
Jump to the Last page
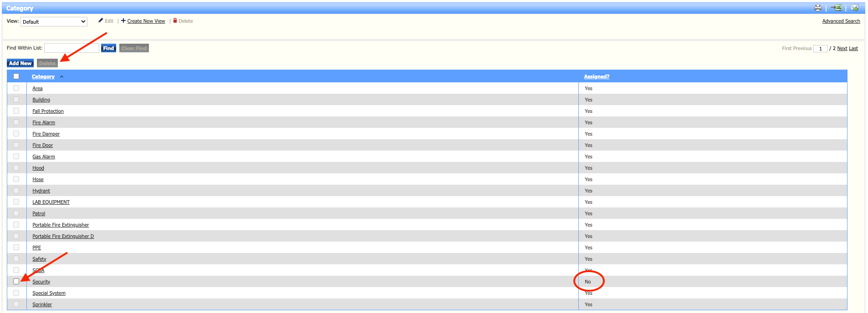coord(853,48)
